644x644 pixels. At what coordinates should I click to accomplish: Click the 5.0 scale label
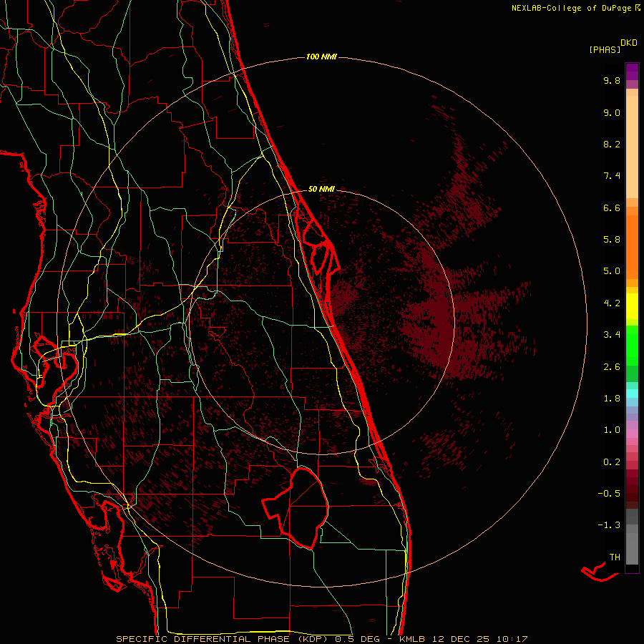click(612, 271)
